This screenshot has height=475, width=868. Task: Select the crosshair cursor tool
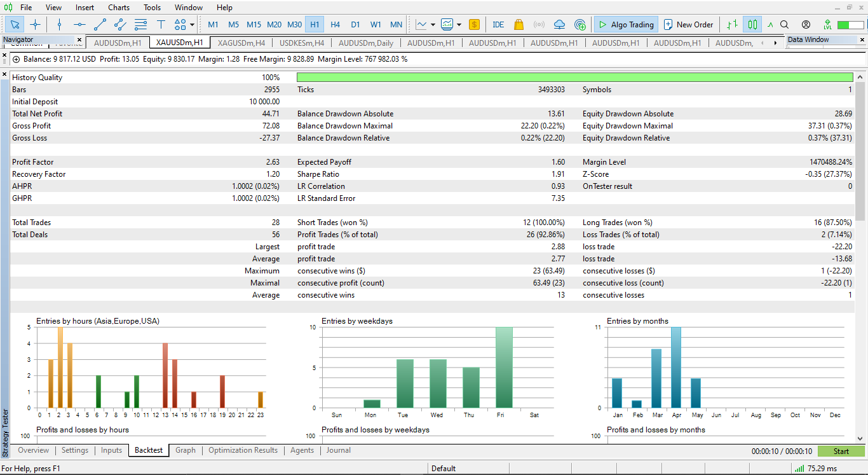tap(35, 24)
